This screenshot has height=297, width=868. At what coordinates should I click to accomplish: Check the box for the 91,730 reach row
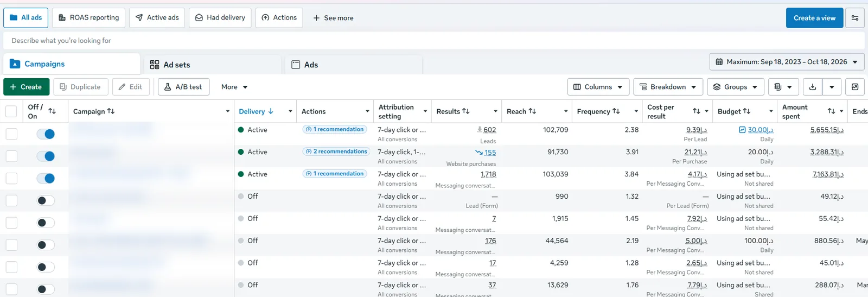(11, 156)
